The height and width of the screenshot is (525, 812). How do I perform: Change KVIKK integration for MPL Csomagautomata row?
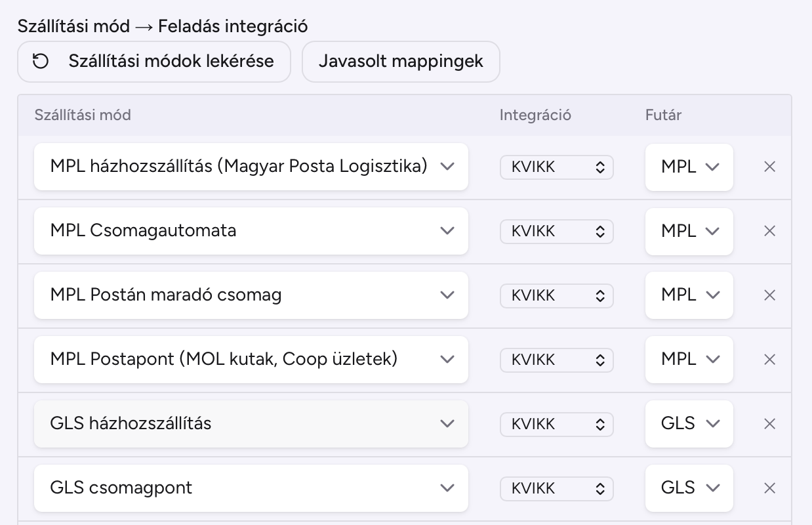point(557,232)
